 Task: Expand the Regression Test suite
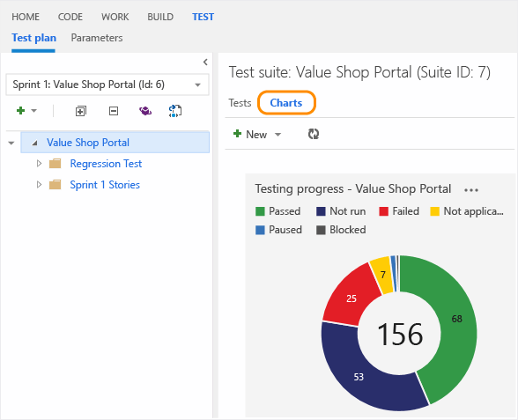click(39, 164)
